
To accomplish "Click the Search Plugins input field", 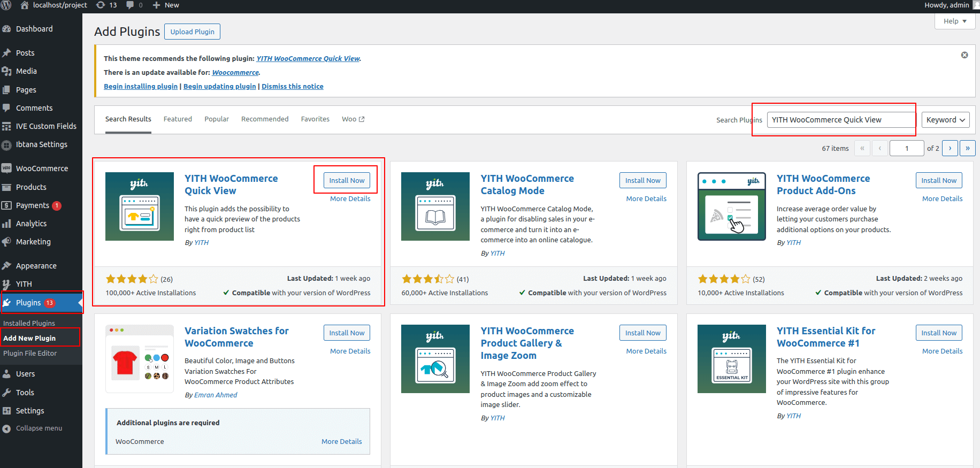I will [x=841, y=120].
